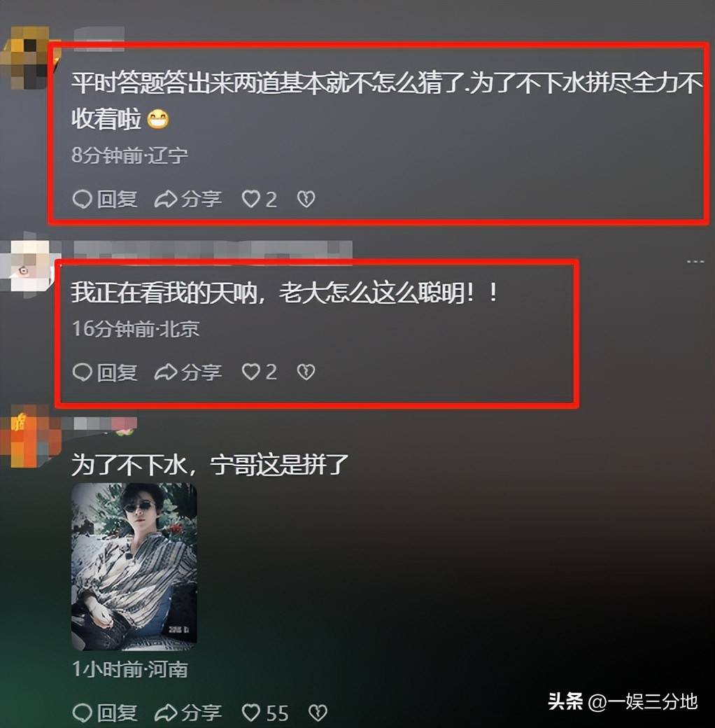The width and height of the screenshot is (715, 728).
Task: Like the comment posted 16 minutes ago
Action: (x=260, y=372)
